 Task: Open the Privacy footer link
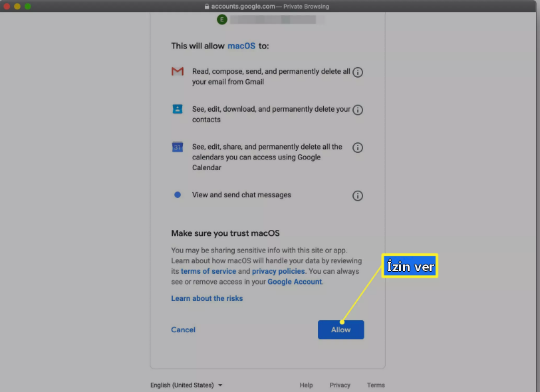pos(340,385)
